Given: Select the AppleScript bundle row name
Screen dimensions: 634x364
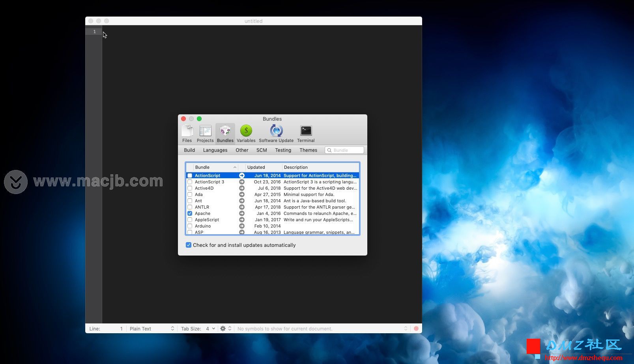Looking at the screenshot, I should [207, 220].
